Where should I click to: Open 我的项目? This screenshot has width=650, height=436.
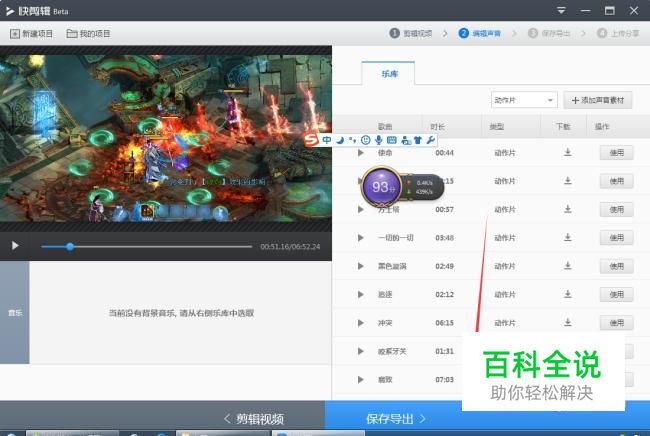point(88,34)
